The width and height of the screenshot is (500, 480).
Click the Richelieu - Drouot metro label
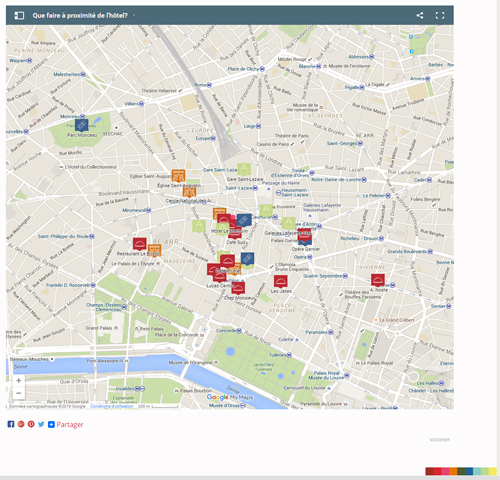(x=359, y=238)
